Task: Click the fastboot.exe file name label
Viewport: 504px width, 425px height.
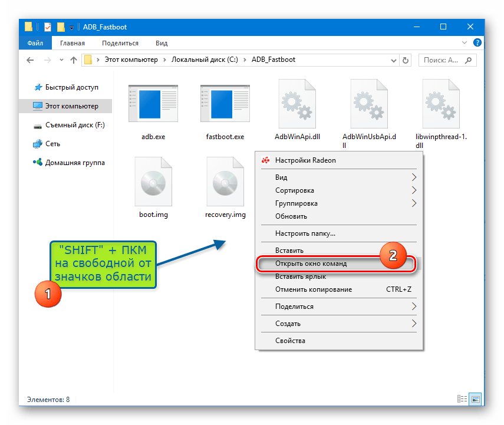Action: tap(225, 137)
